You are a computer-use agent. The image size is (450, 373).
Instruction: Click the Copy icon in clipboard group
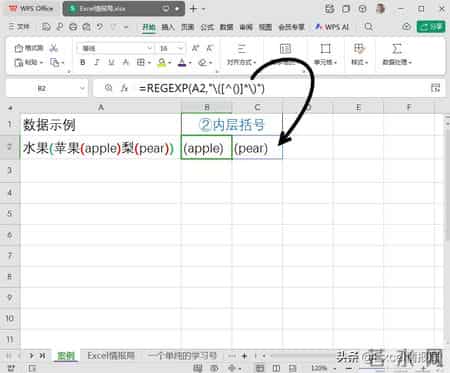pos(55,62)
